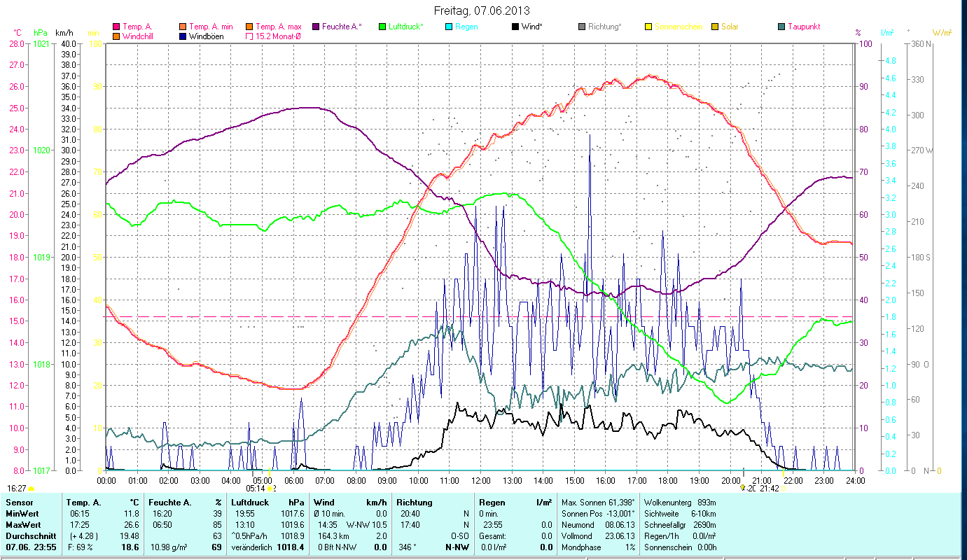
Task: Click the current temperature value 18.6
Action: pyautogui.click(x=130, y=546)
